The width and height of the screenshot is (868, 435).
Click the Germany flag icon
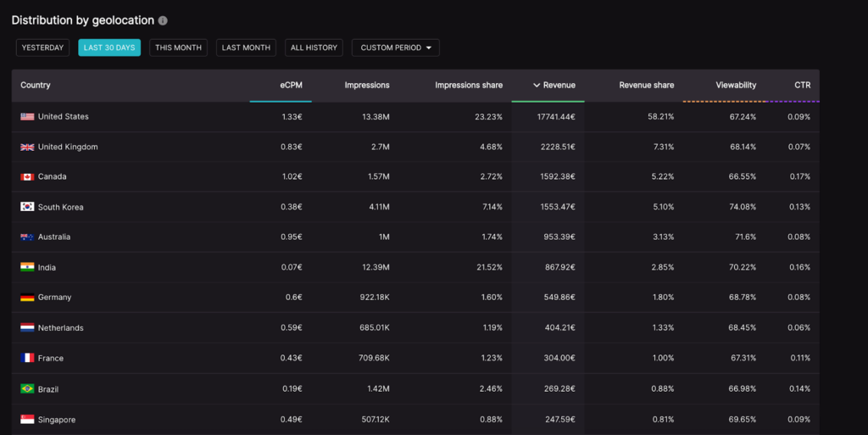[27, 298]
